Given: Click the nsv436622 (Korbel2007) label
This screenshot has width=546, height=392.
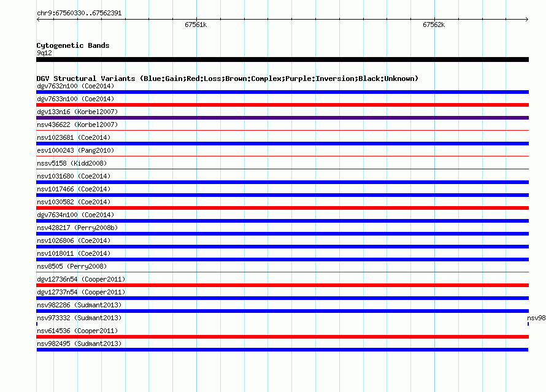Looking at the screenshot, I should tap(77, 125).
